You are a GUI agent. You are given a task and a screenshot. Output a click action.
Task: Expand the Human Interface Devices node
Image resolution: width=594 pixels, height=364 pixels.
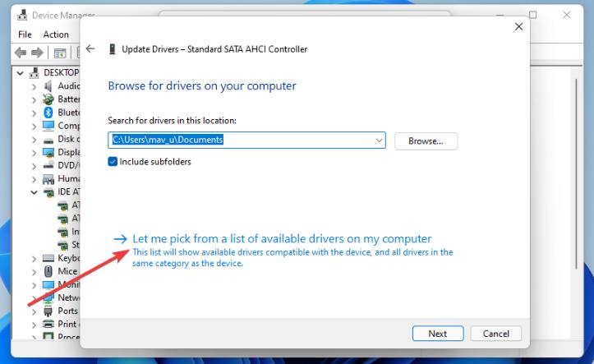pos(35,178)
